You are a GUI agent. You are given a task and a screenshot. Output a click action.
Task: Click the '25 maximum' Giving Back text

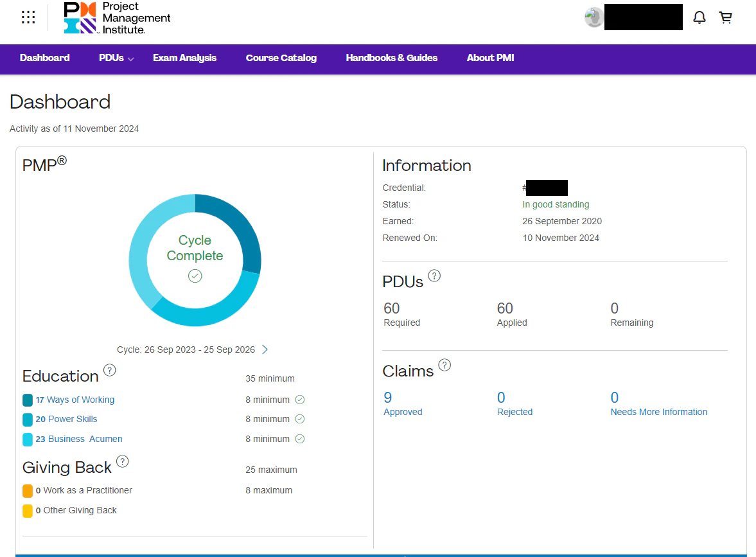(x=272, y=470)
